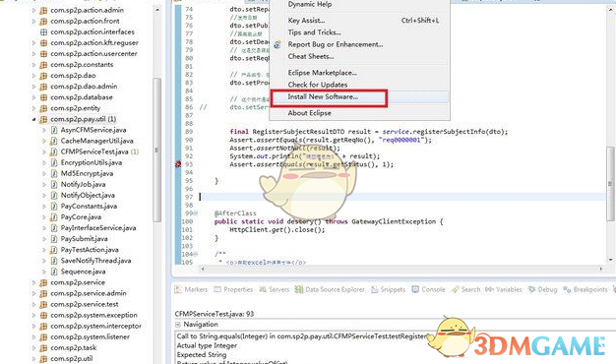
Task: Click the bug marker on line 93
Action: 178,164
